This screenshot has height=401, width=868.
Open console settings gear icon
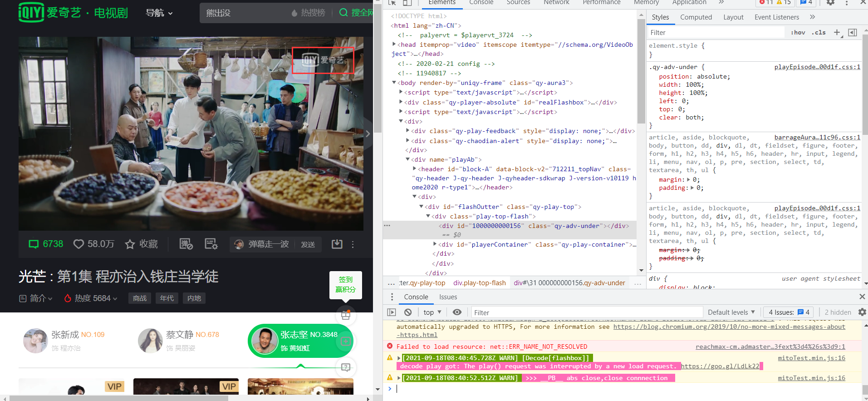862,312
